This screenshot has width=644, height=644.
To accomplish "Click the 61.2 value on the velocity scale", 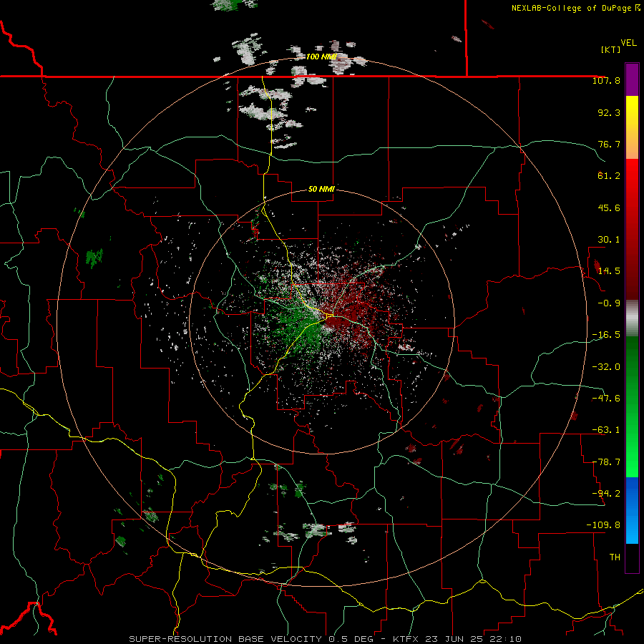I will click(x=609, y=176).
